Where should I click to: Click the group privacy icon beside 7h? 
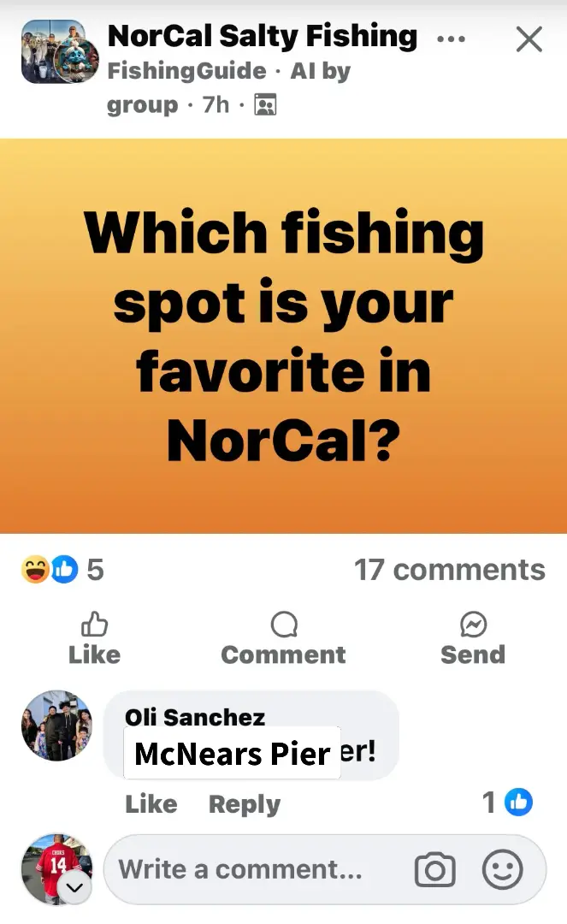click(266, 105)
